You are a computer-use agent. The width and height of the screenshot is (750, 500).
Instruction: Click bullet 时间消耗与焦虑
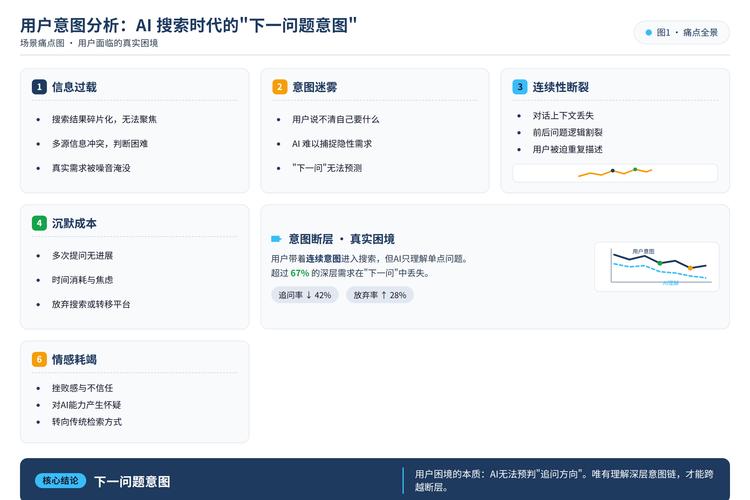[x=82, y=280]
